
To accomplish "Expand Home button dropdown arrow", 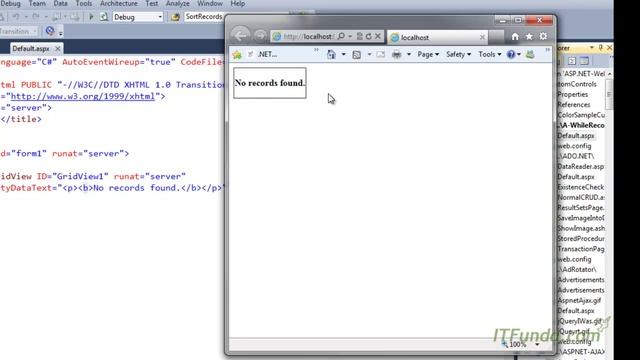I will click(x=343, y=54).
